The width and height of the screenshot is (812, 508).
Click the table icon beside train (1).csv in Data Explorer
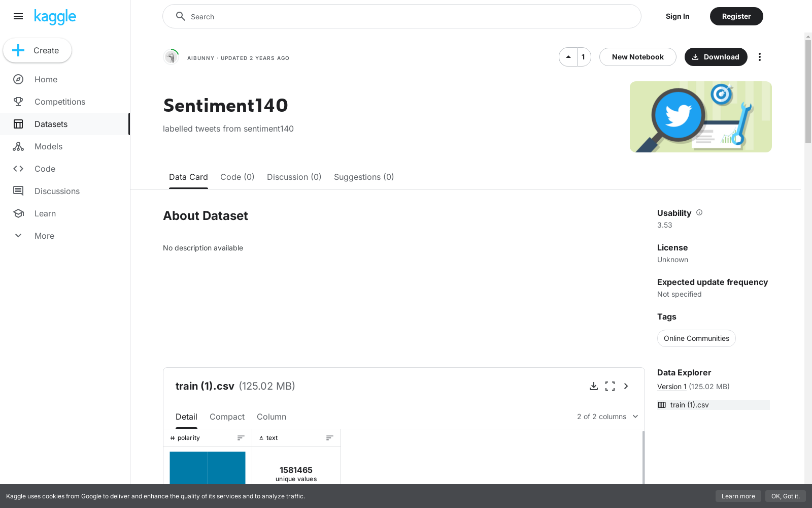[x=662, y=405]
